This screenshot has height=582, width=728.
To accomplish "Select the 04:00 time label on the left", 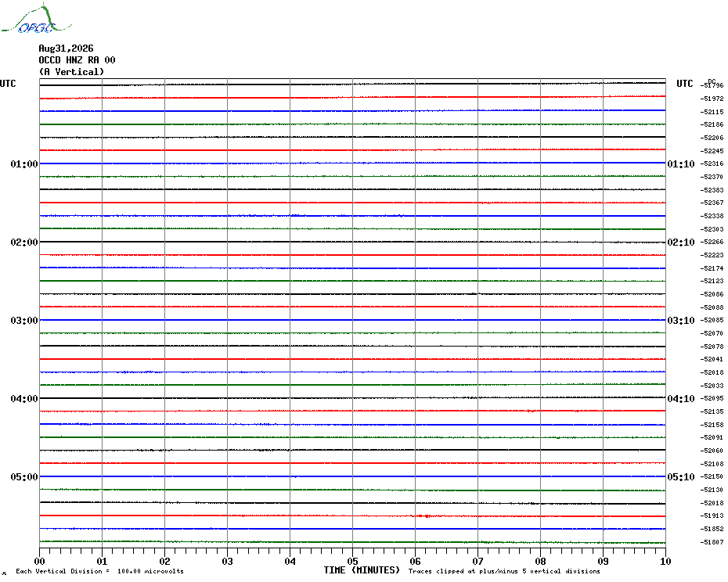I will click(x=24, y=399).
